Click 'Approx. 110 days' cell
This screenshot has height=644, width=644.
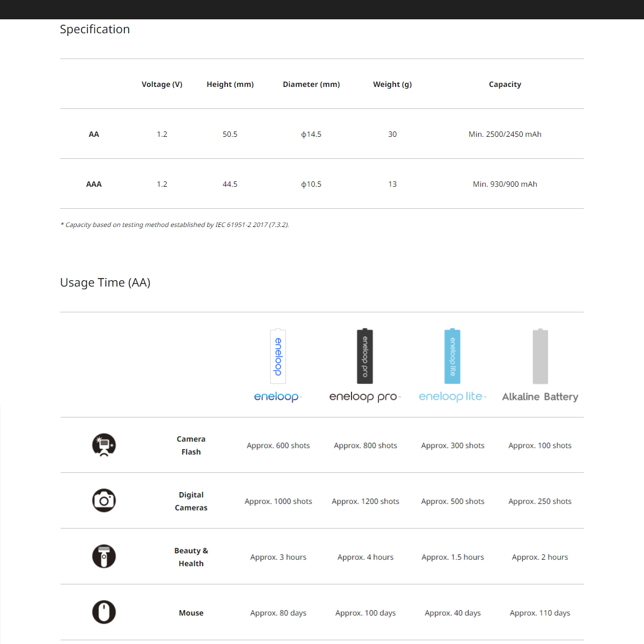click(x=540, y=613)
